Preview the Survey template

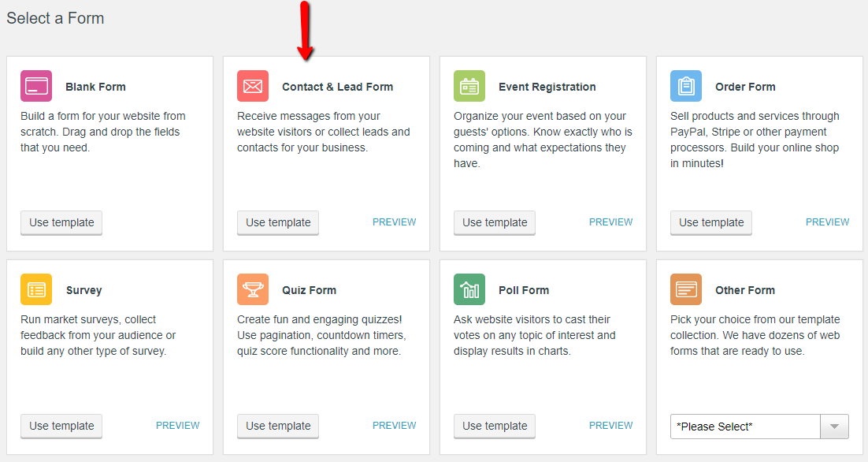coord(177,425)
